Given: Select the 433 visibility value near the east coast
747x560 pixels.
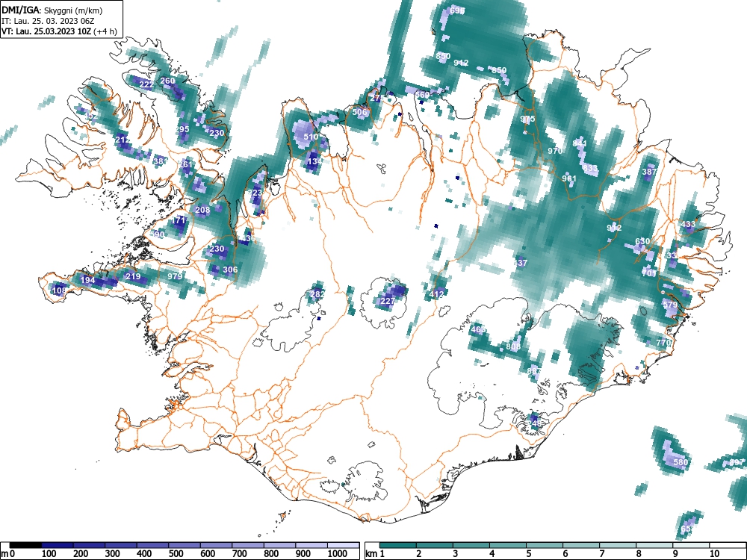Looking at the screenshot, I should pyautogui.click(x=688, y=224).
